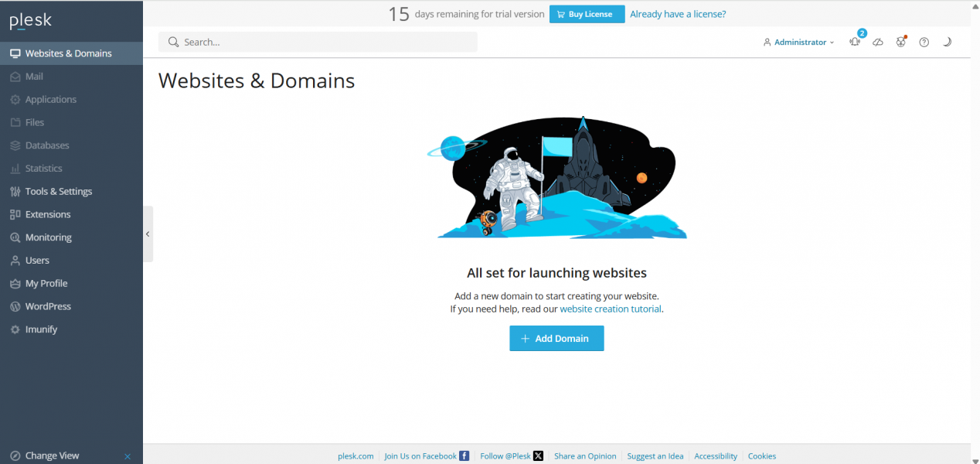
Task: Open the Cookies footer link
Action: click(x=762, y=456)
